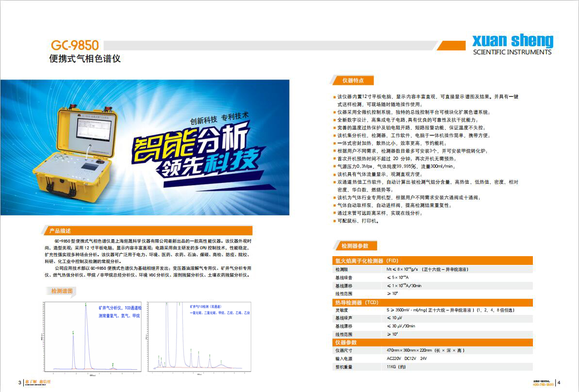Click the '智能分析' banner slogan
579x392 pixels.
pos(190,142)
